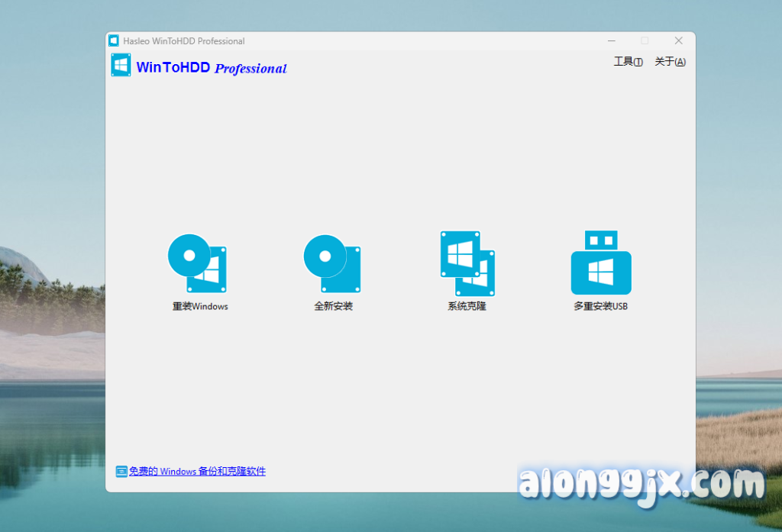
Task: Open the 全新安装 disc and drive icon
Action: tap(332, 263)
